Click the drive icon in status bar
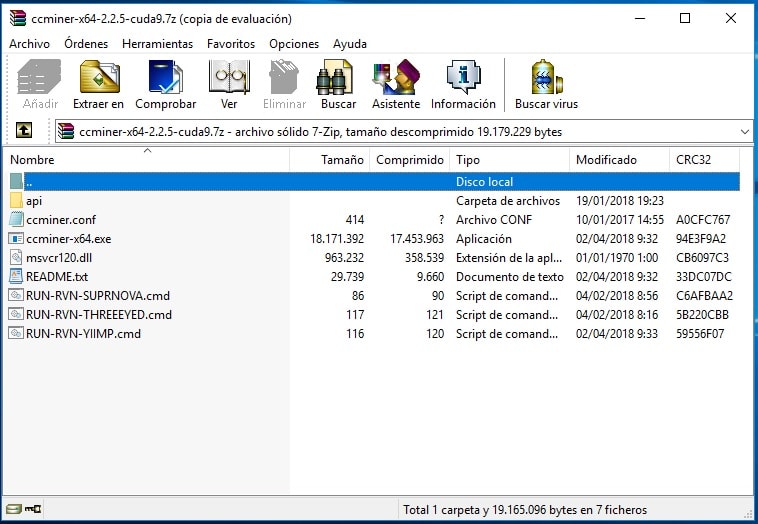 [x=14, y=509]
